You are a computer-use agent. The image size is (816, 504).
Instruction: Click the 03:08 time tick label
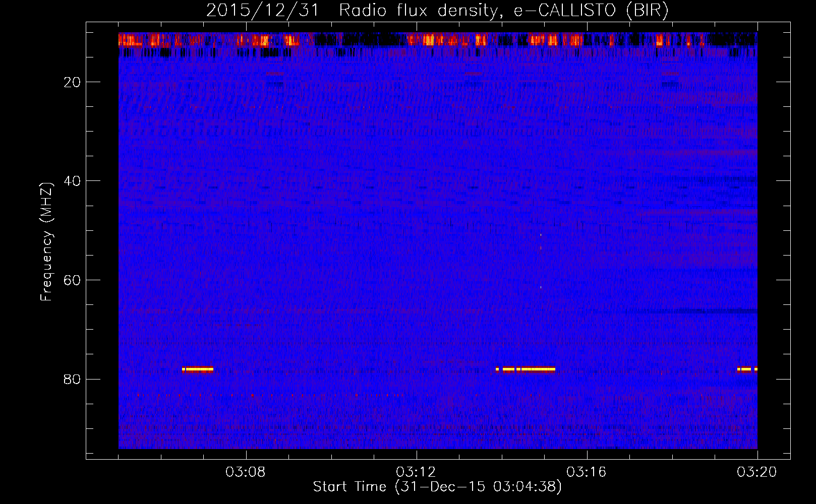pyautogui.click(x=246, y=472)
